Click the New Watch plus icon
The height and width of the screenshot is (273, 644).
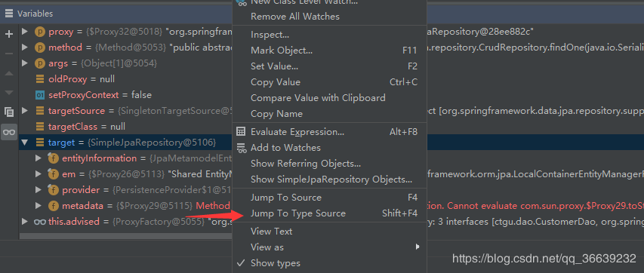(x=9, y=34)
